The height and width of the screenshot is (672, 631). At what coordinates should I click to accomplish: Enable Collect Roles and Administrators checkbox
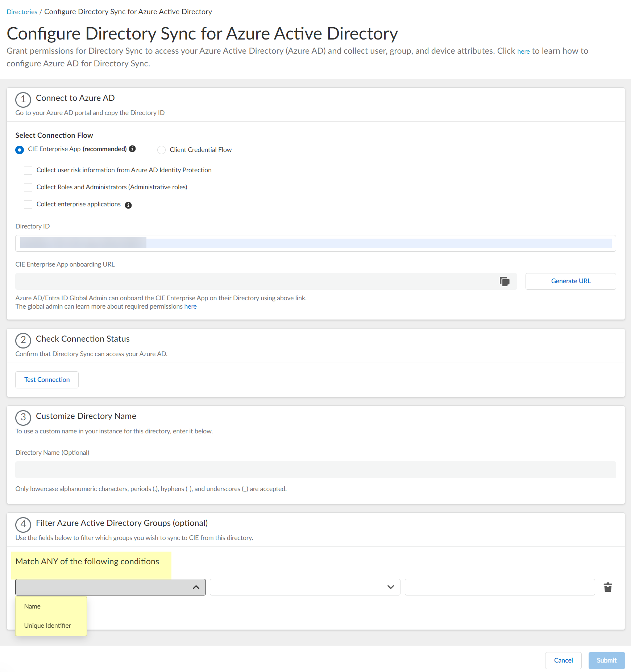[28, 187]
